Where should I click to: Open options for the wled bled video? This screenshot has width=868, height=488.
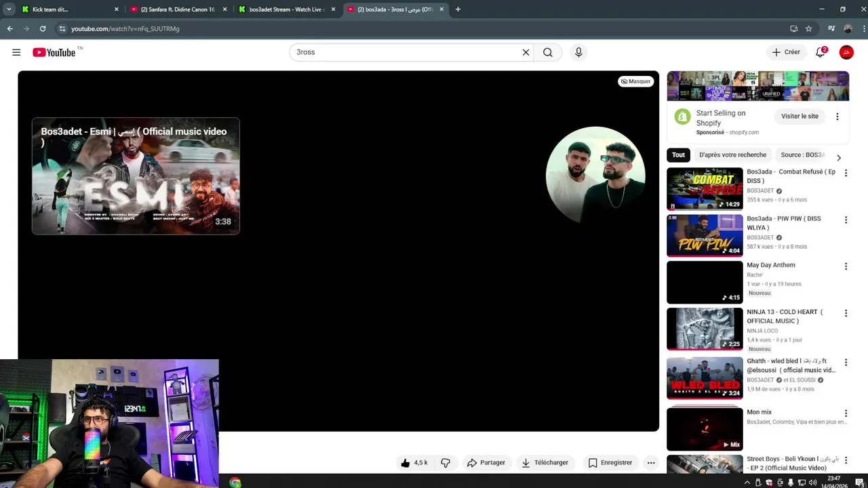[846, 363]
